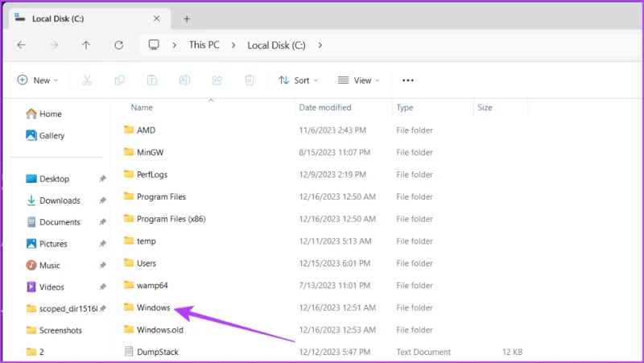
Task: Refresh the current folder view
Action: [x=118, y=45]
